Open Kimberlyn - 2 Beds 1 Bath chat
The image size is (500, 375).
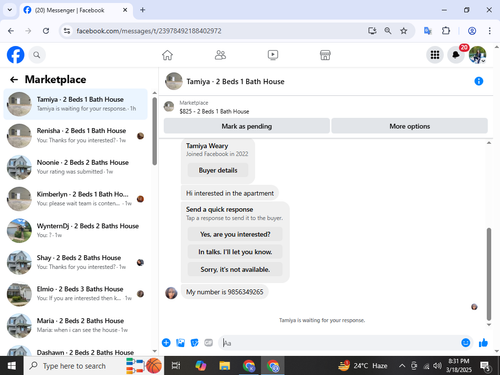75,199
